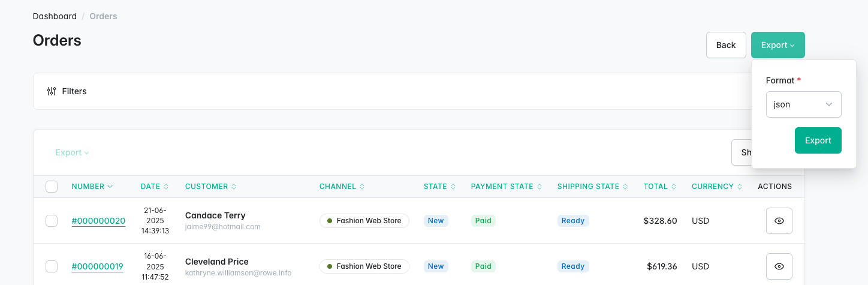Expand the table-level Export dropdown
The image size is (868, 285).
pos(72,152)
